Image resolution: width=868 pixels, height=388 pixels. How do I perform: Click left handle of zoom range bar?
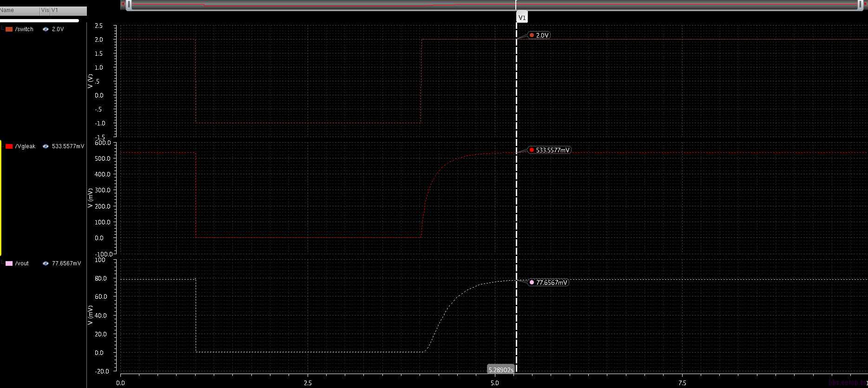click(129, 5)
